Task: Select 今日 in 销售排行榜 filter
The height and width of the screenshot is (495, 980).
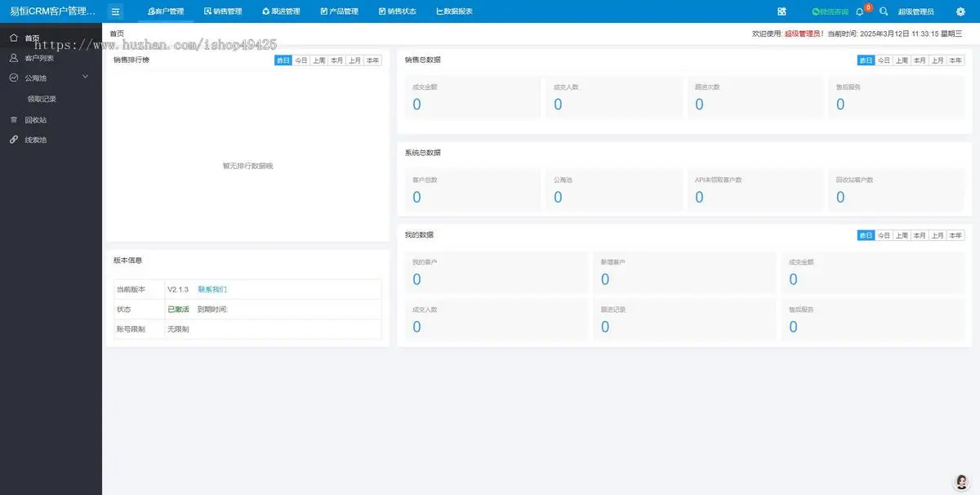Action: click(x=301, y=60)
